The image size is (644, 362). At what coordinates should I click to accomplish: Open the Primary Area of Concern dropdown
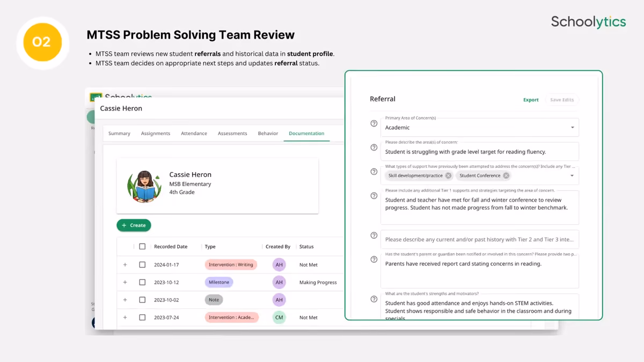pos(480,127)
